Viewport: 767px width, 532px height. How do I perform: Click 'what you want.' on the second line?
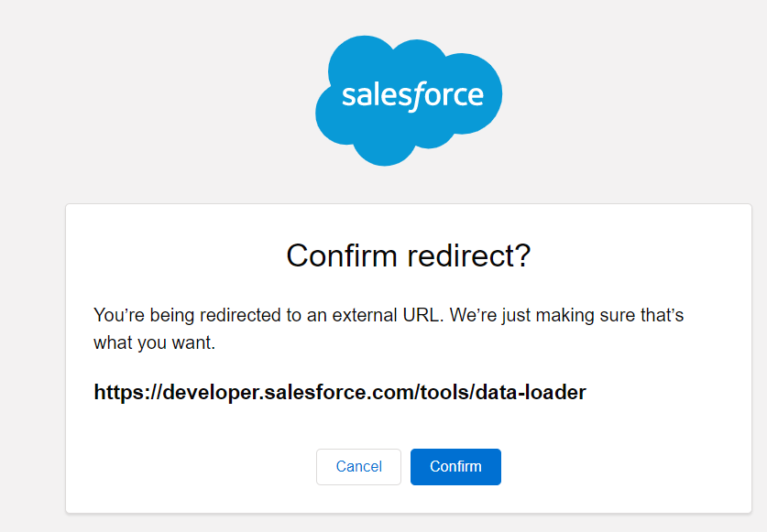[155, 343]
